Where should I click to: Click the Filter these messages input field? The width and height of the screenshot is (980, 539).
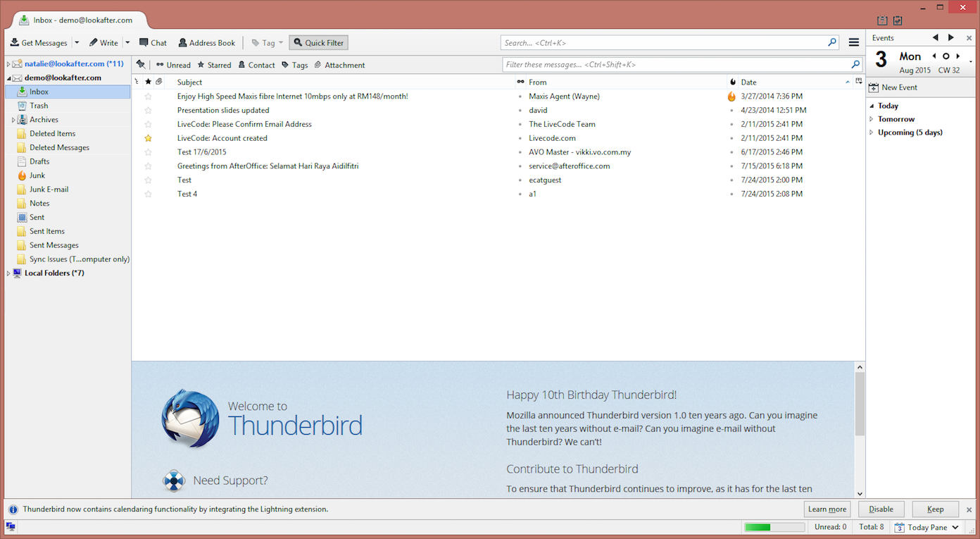tap(676, 65)
